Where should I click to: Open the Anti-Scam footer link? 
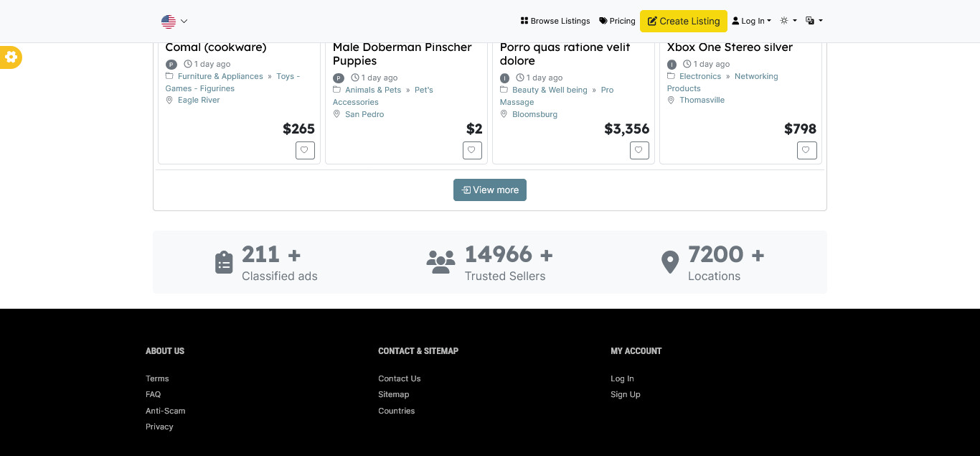coord(166,411)
